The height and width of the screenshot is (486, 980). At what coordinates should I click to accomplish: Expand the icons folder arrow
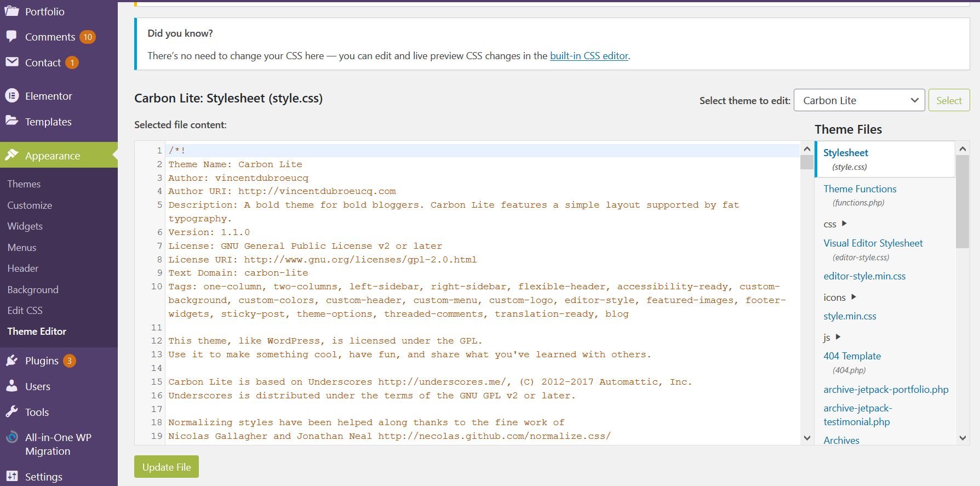[x=853, y=297]
